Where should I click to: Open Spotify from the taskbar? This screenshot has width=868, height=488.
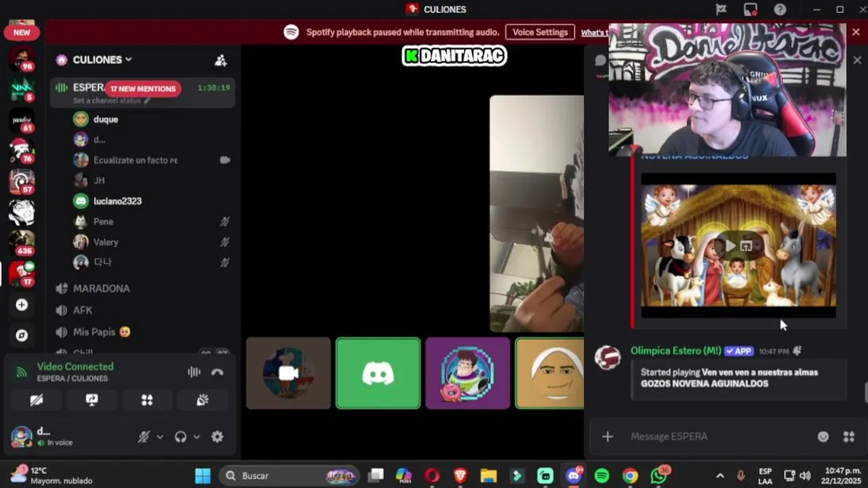point(601,476)
